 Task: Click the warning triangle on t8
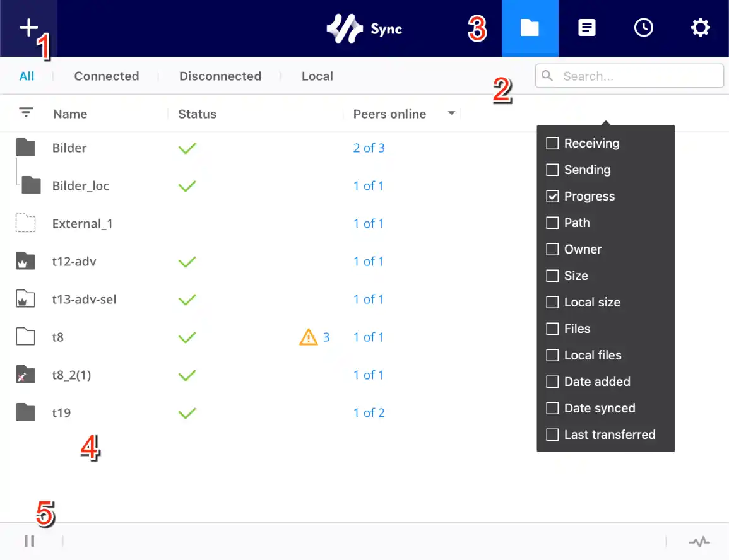[x=308, y=337]
